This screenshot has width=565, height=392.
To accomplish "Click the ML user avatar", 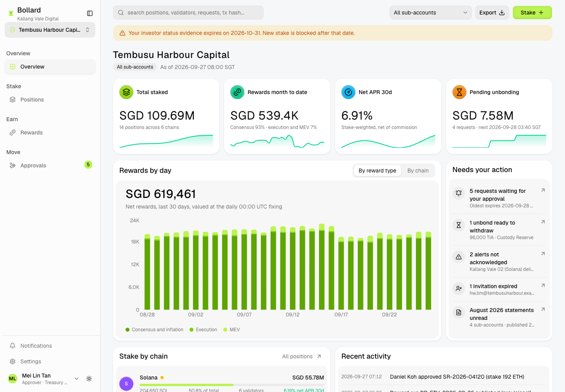I will coord(13,379).
